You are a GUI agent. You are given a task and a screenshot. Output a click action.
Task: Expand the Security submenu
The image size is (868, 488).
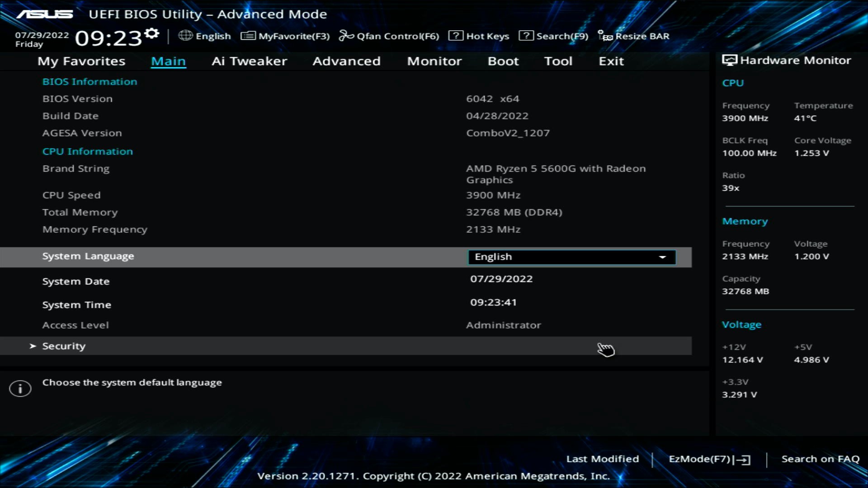(63, 346)
